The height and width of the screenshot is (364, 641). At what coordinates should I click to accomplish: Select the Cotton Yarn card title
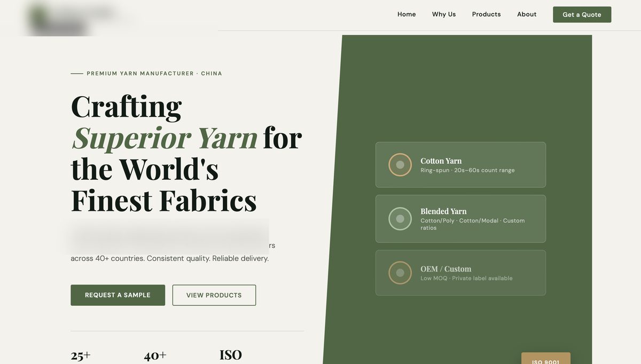pos(441,161)
